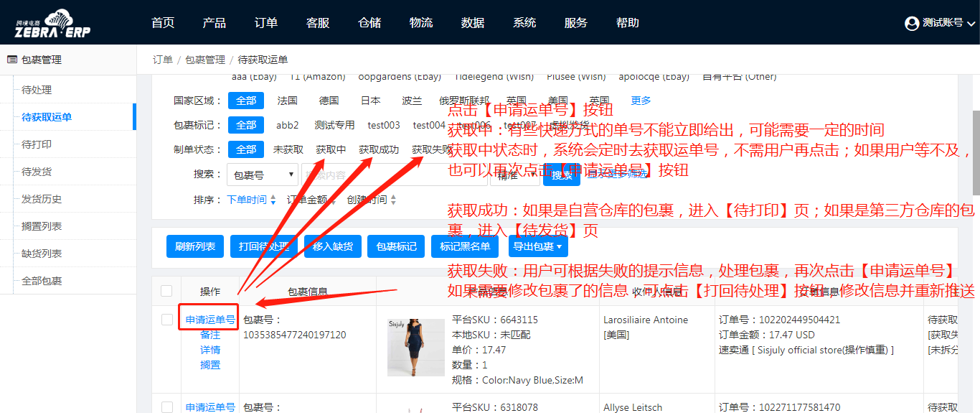This screenshot has height=413, width=980.
Task: Open the 仓储 top menu
Action: [369, 23]
